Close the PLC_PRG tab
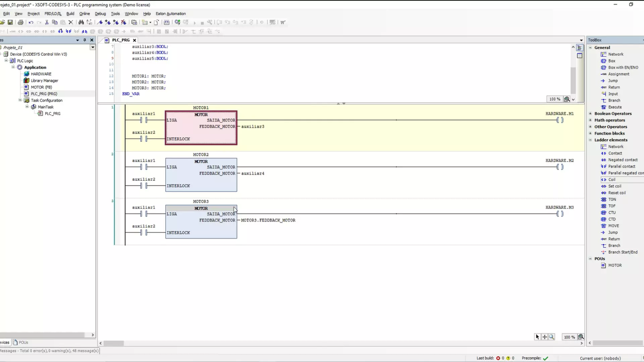Viewport: 644px width, 362px height. (135, 40)
